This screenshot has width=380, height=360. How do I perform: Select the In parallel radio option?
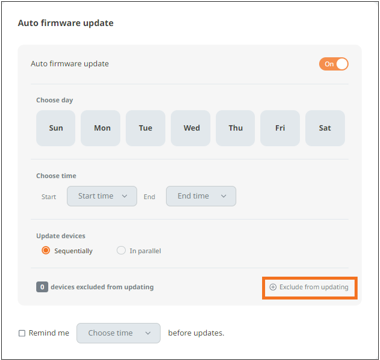(x=121, y=251)
